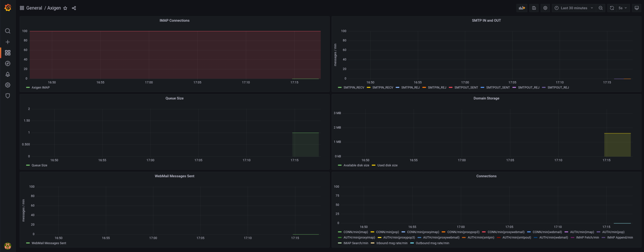644x252 pixels.
Task: Toggle the Queue Size legend series
Action: pyautogui.click(x=39, y=165)
